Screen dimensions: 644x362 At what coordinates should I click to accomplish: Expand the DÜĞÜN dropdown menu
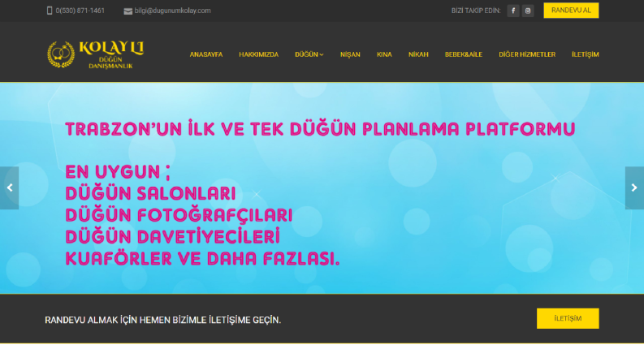pyautogui.click(x=309, y=54)
